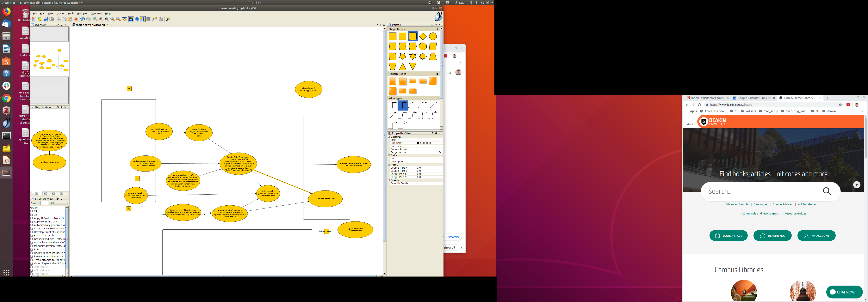Click the Zoom In magnifier icon
Screen dimensions: 868x302
tap(95, 19)
